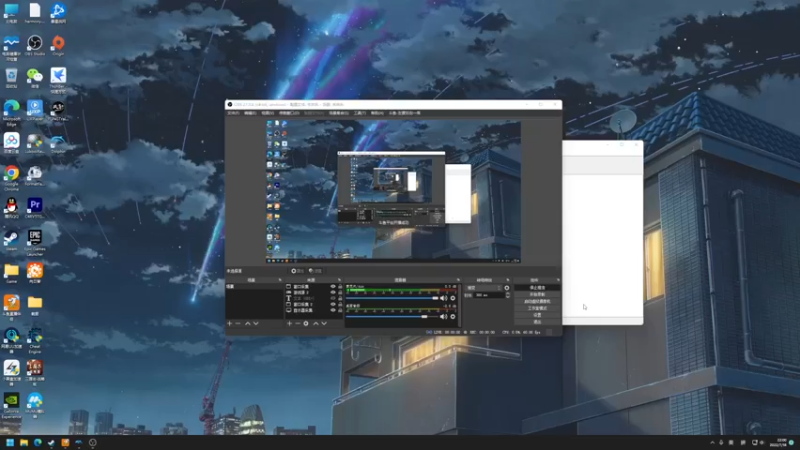
Task: Toggle eye visibility of first window capture source
Action: tap(333, 286)
